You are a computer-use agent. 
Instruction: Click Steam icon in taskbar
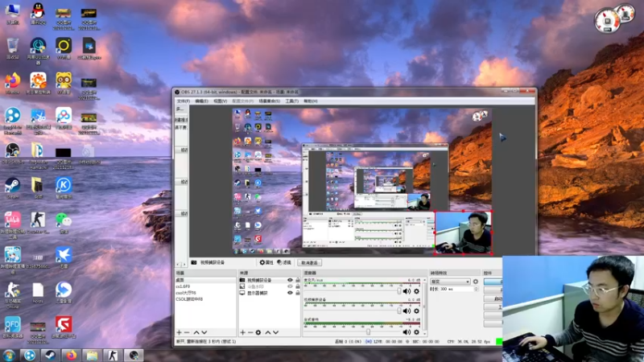(50, 355)
